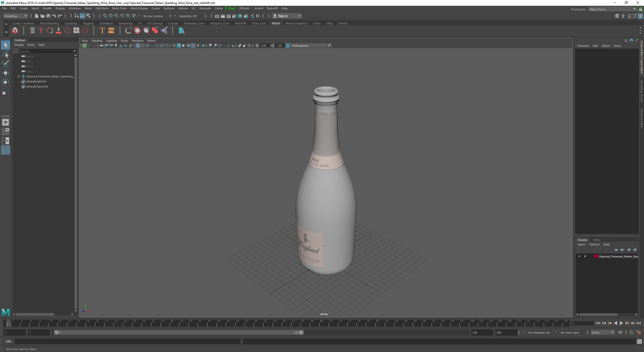This screenshot has height=352, width=644.
Task: Select defaultLightSet in Outliner
Action: click(36, 81)
